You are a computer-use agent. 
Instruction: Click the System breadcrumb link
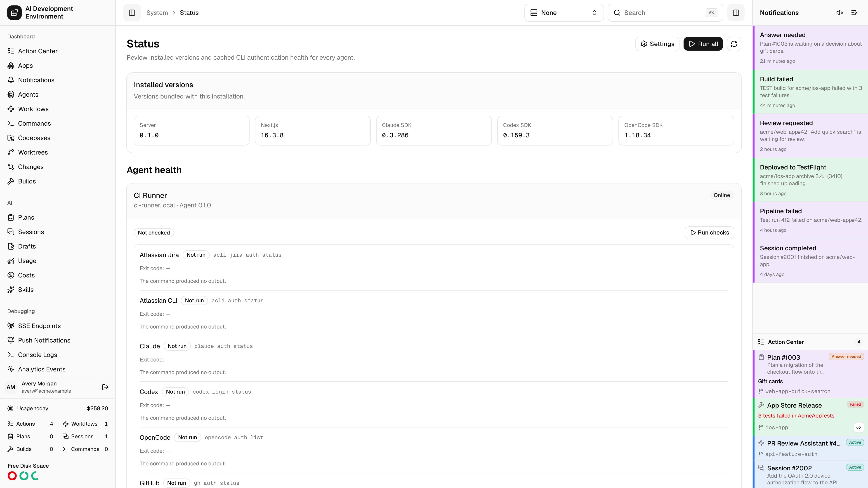157,13
